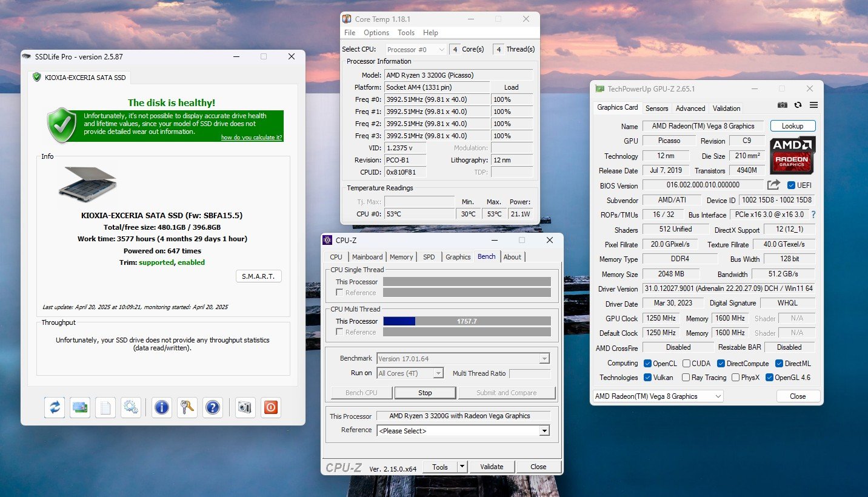This screenshot has height=497, width=868.
Task: Click the refresh arrows icon in SSDLife toolbar
Action: pos(55,407)
